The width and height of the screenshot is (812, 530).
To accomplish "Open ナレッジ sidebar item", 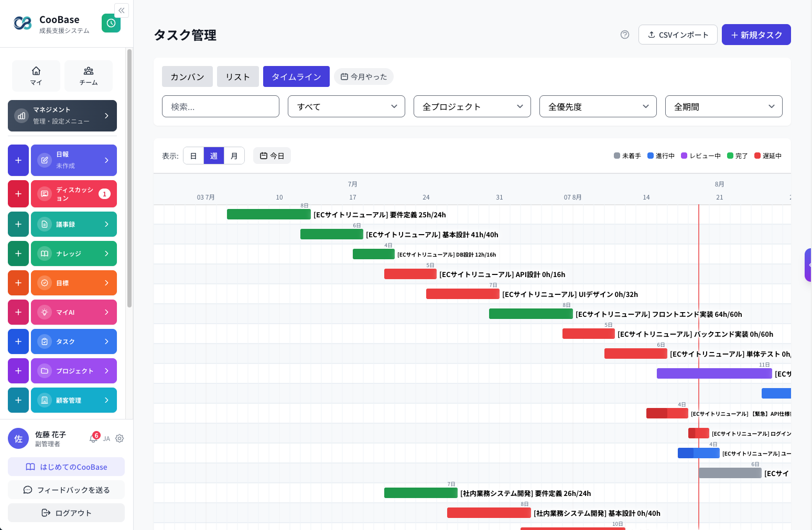I will pos(74,253).
